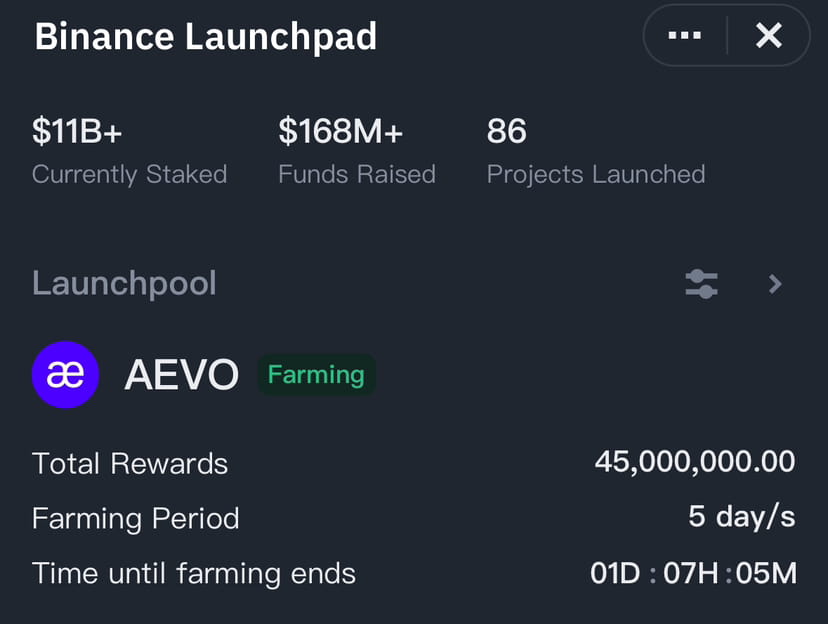Image resolution: width=828 pixels, height=624 pixels.
Task: Expand the Launchpool section via right chevron
Action: pyautogui.click(x=775, y=284)
